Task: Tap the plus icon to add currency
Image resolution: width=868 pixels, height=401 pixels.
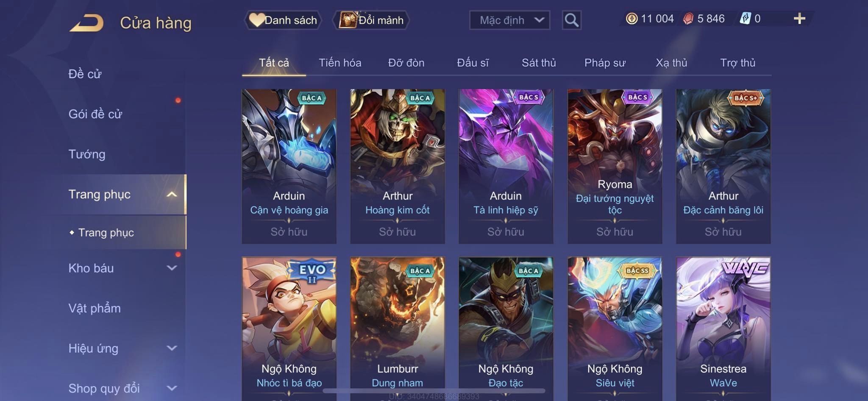Action: [799, 19]
